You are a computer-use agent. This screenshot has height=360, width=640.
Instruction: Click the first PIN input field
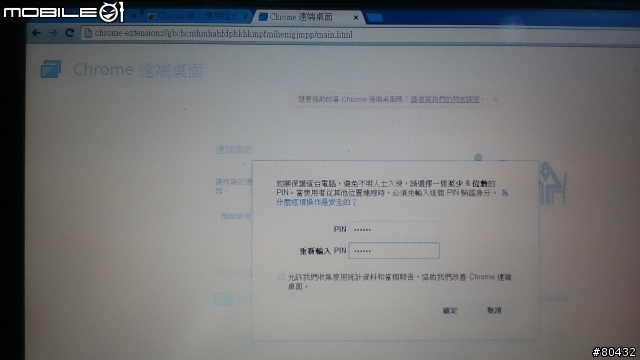(x=394, y=229)
